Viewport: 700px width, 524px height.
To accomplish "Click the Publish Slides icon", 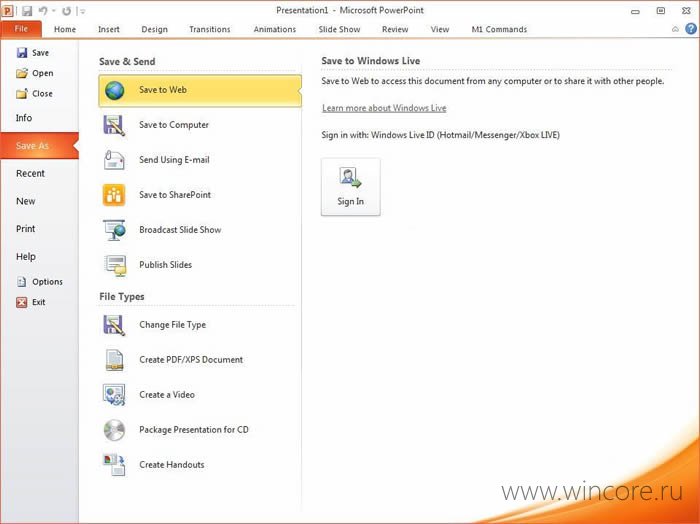I will click(115, 265).
